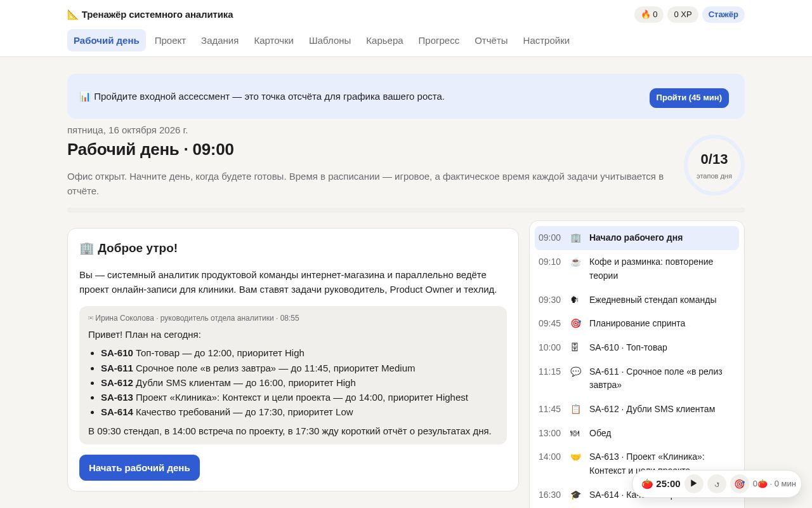Select the «Начало рабочего дня» schedule row
Image resolution: width=812 pixels, height=508 pixels.
pos(637,238)
